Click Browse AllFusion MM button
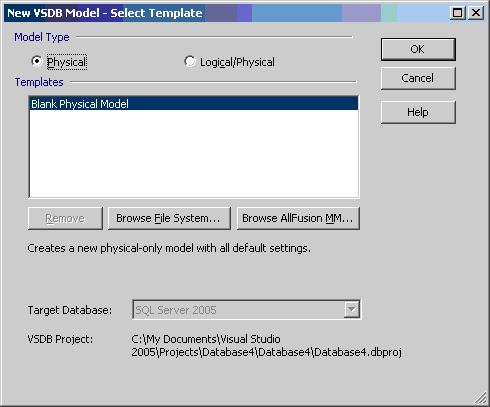The height and width of the screenshot is (407, 490). (x=298, y=218)
